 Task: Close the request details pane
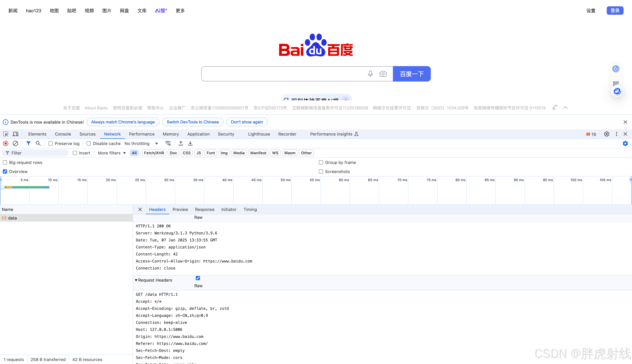[x=140, y=210]
